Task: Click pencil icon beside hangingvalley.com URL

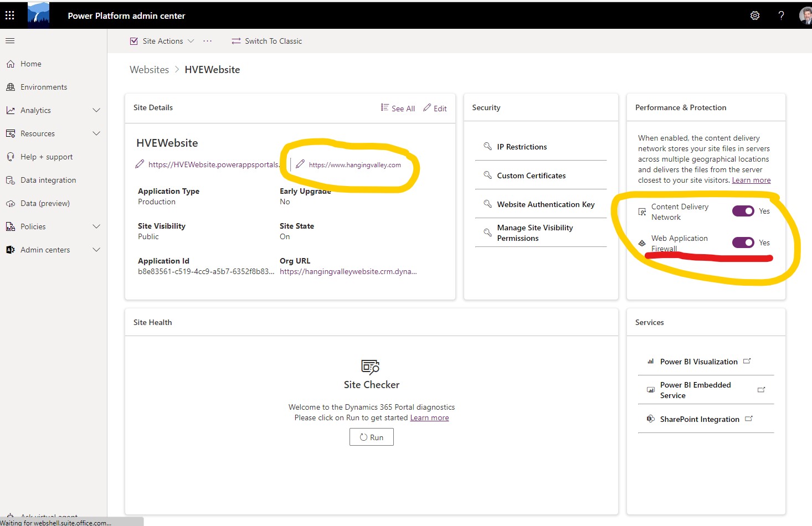Action: [x=300, y=164]
